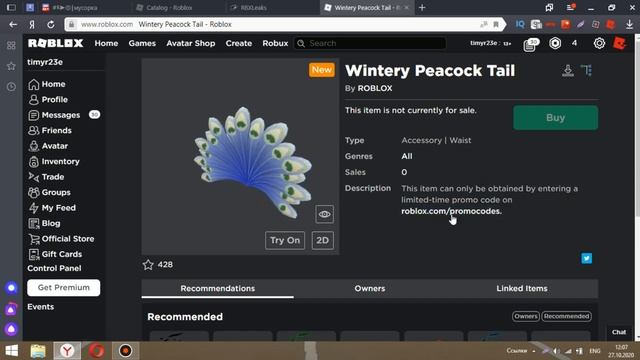Switch the item preview to 2D
Image resolution: width=640 pixels, height=360 pixels.
322,240
